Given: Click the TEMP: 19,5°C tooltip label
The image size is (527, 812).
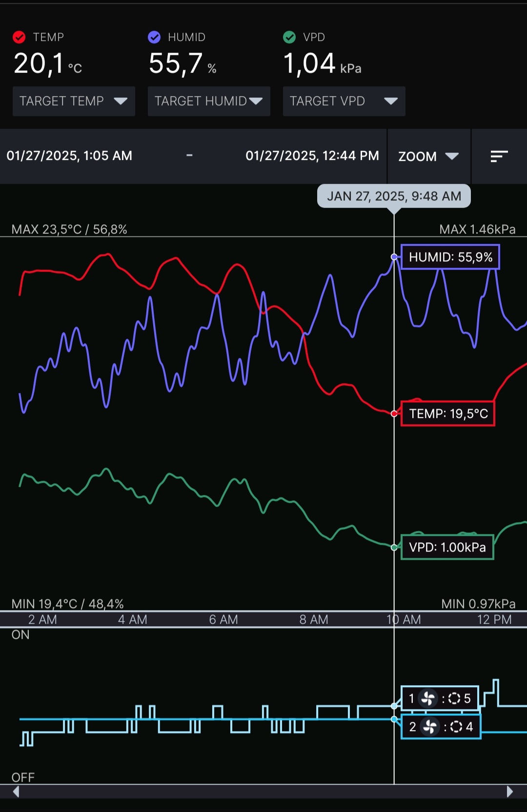Looking at the screenshot, I should point(448,414).
